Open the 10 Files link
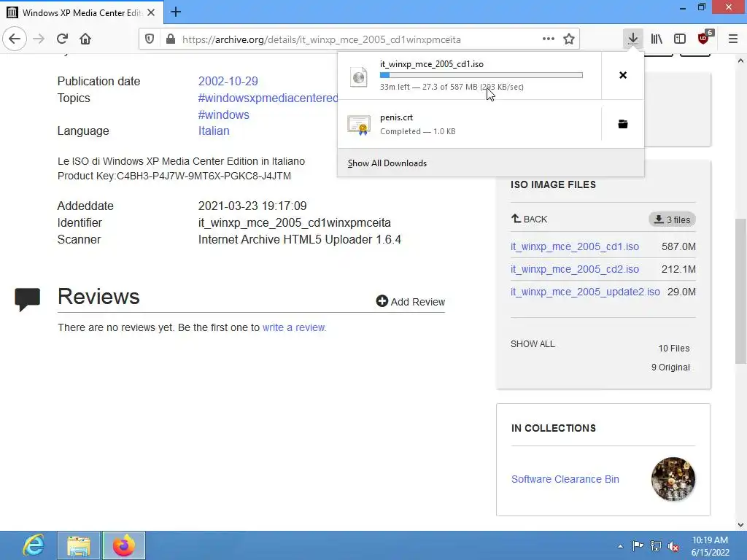Image resolution: width=747 pixels, height=560 pixels. point(673,349)
